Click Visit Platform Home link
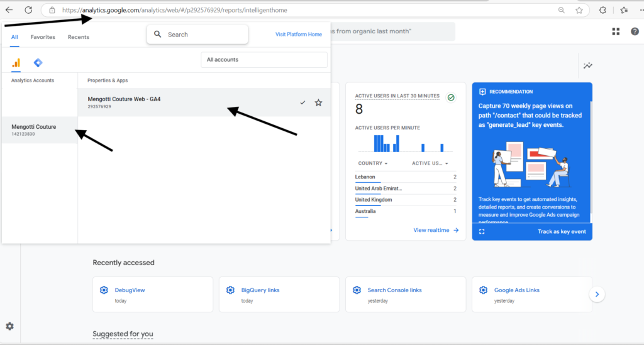The height and width of the screenshot is (345, 644). click(x=299, y=35)
